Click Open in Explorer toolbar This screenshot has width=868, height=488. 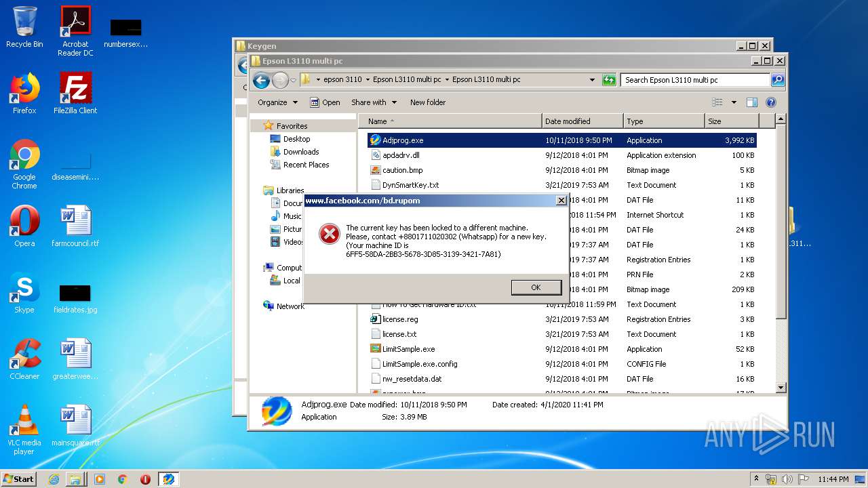[x=325, y=102]
